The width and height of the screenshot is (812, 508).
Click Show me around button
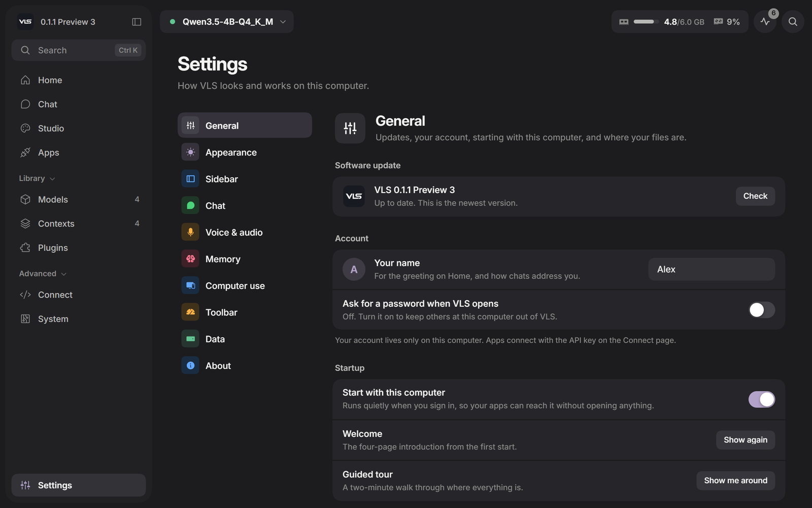point(735,481)
